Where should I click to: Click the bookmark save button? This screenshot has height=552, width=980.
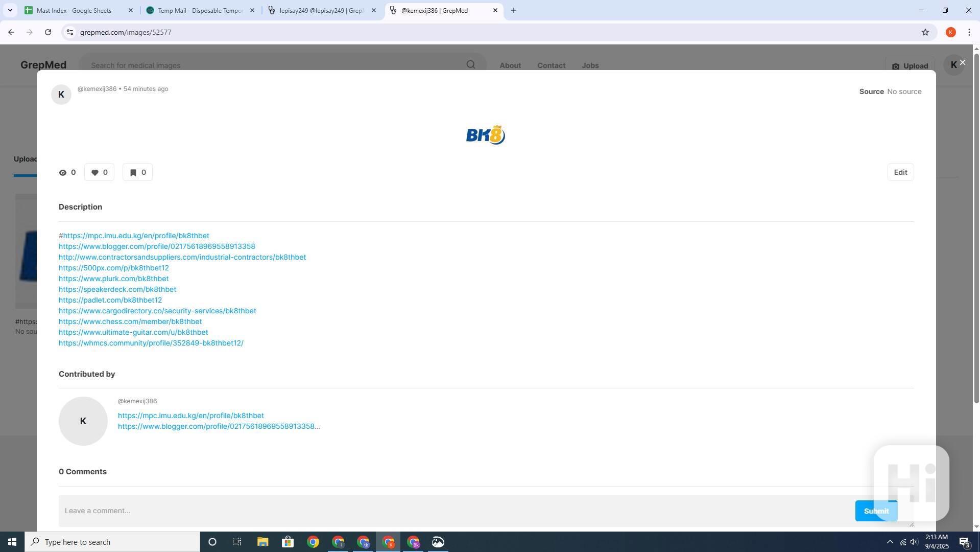point(137,173)
